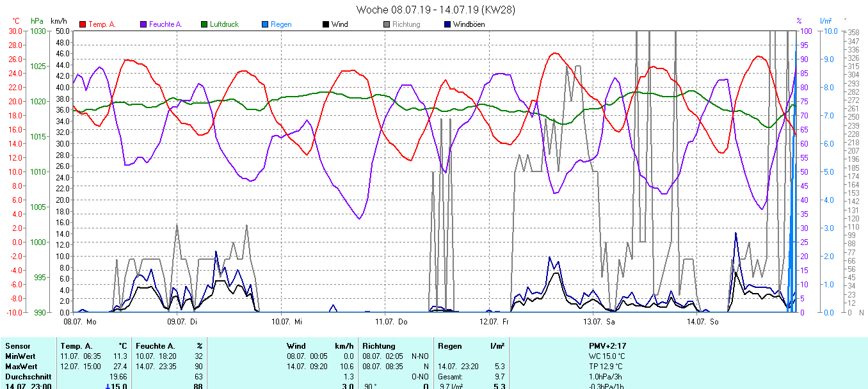868x389 pixels.
Task: Click the green Luftdruck legend square
Action: (204, 24)
